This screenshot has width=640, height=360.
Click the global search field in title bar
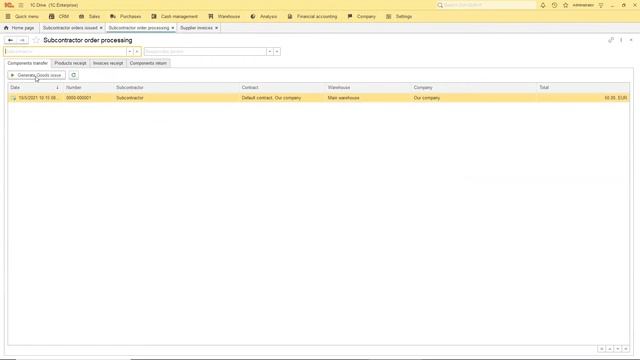coord(486,5)
